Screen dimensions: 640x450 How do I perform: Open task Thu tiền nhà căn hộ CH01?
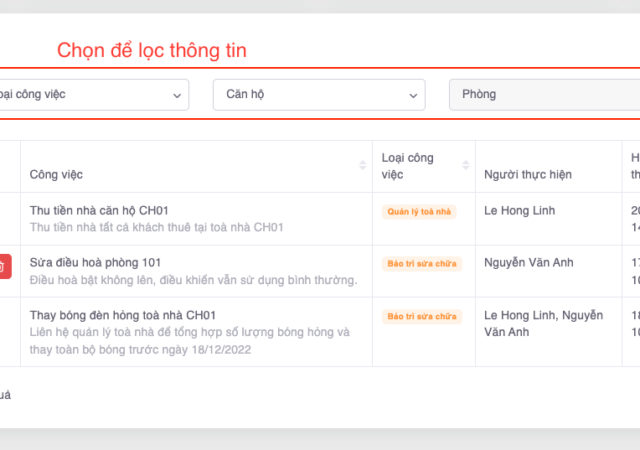(99, 210)
